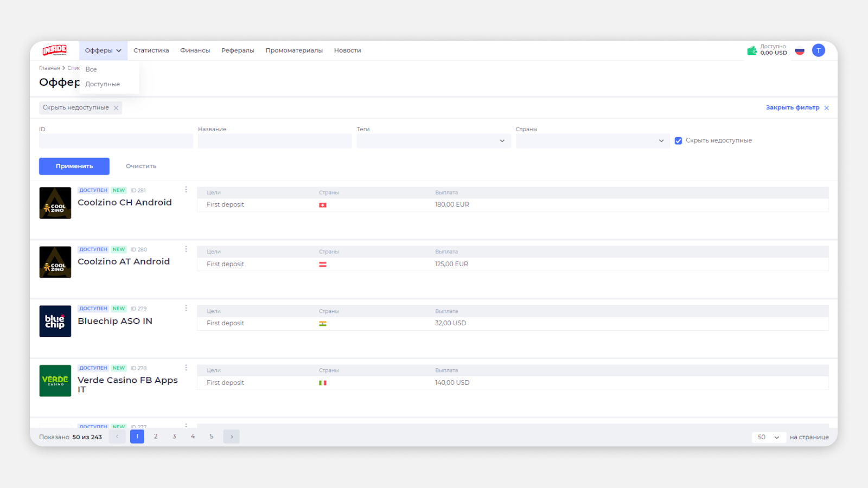
Task: Click the '32,00 USD' payout value
Action: (450, 323)
